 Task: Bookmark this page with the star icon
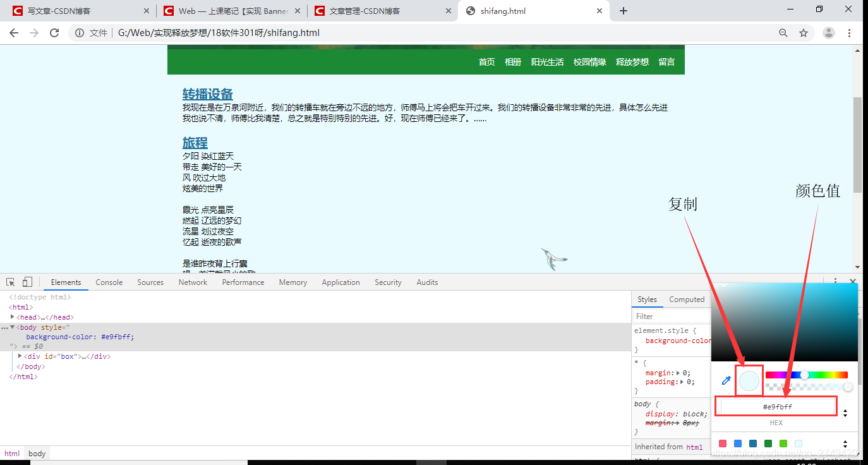point(804,33)
